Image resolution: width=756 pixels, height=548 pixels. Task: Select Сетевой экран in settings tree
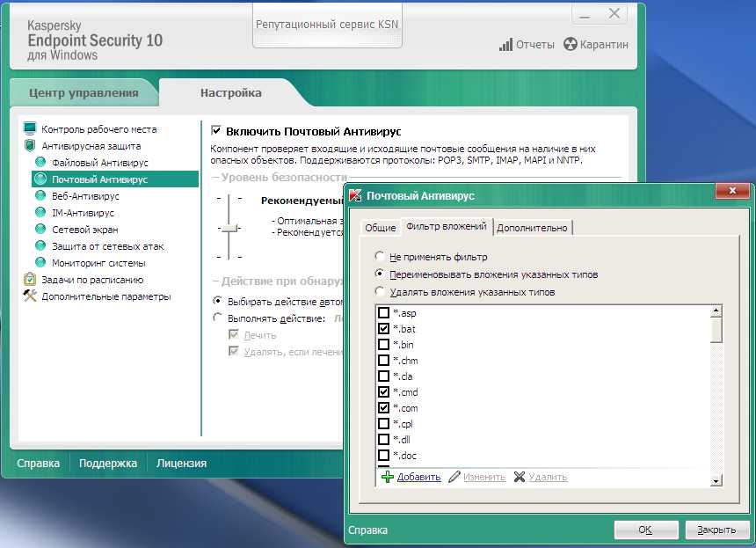pos(85,230)
